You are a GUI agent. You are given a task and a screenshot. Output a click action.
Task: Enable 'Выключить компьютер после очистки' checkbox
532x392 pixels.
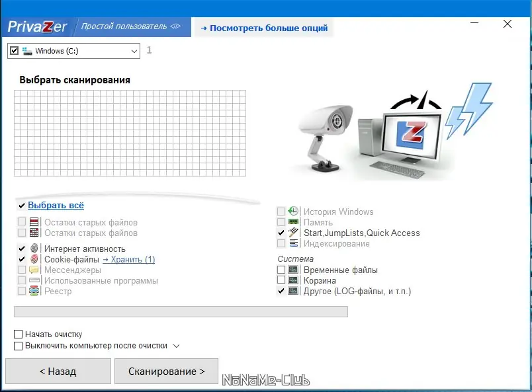tap(19, 346)
